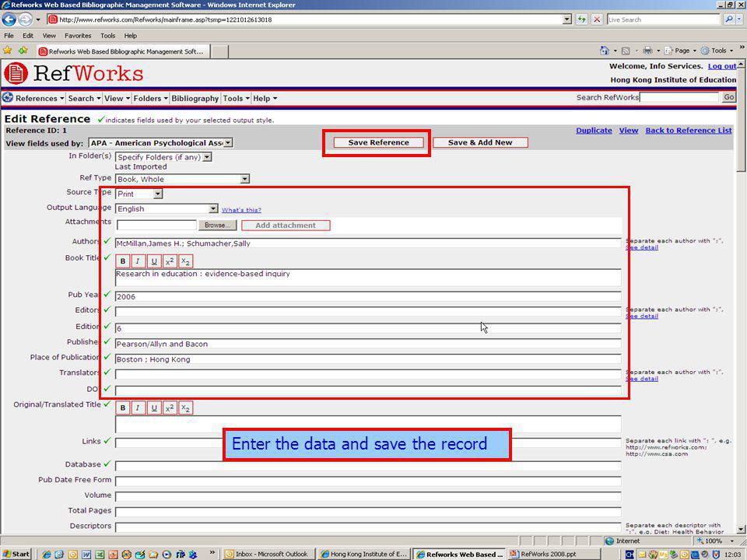This screenshot has width=747, height=560.
Task: Click the Search RefWorks input box
Action: click(x=679, y=97)
